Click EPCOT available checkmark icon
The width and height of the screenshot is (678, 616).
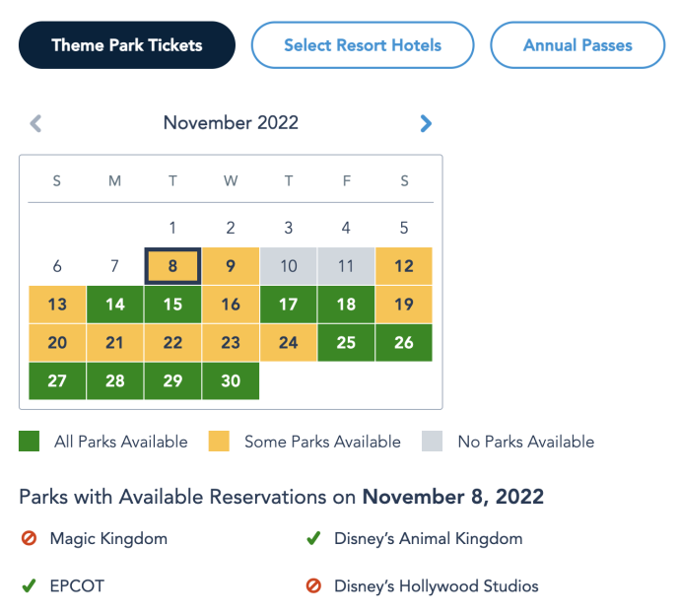(x=29, y=586)
